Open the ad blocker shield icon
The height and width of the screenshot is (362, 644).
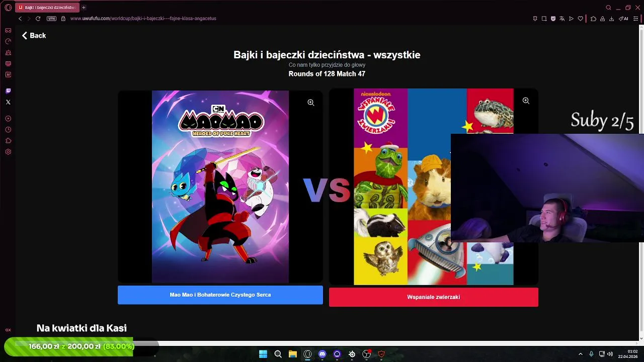(553, 19)
